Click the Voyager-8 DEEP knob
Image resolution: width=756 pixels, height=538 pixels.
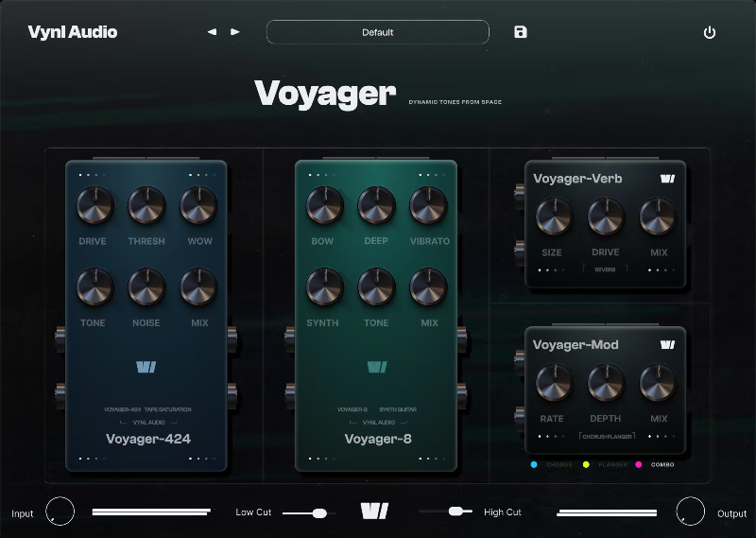[x=376, y=205]
